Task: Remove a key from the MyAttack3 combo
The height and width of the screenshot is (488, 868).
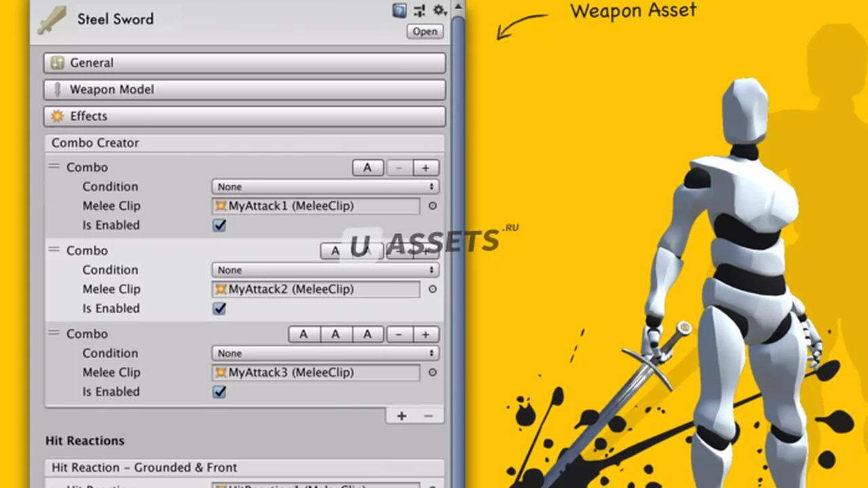Action: pyautogui.click(x=399, y=335)
